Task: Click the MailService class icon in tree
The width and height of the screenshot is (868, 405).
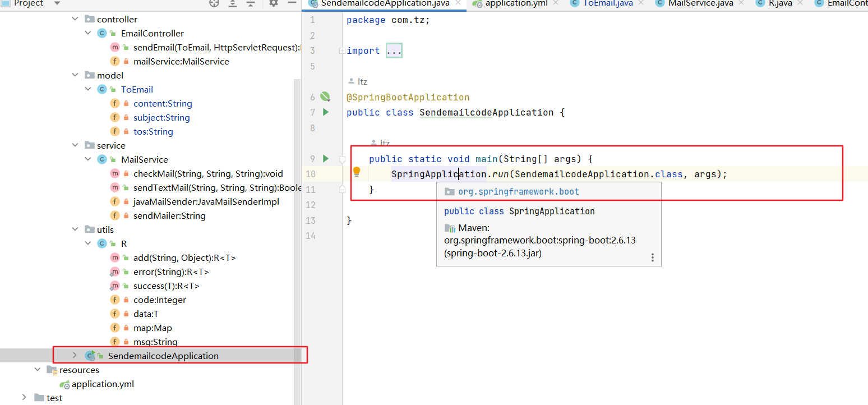Action: (102, 159)
